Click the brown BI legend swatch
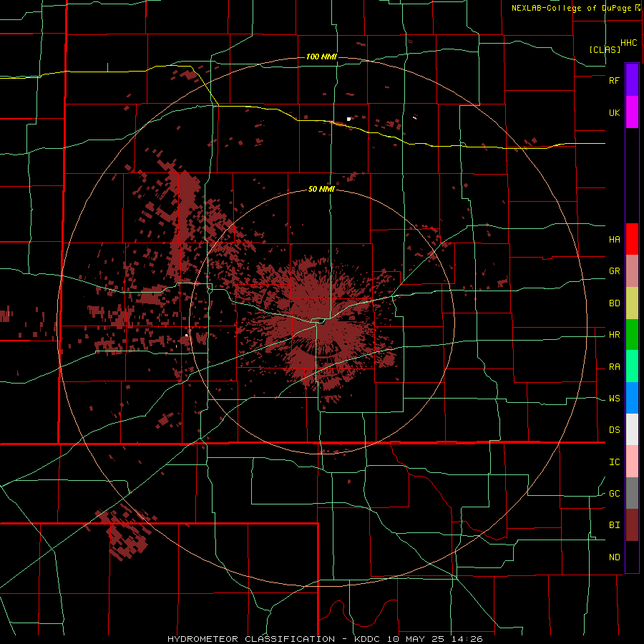This screenshot has height=644, width=644. click(632, 525)
